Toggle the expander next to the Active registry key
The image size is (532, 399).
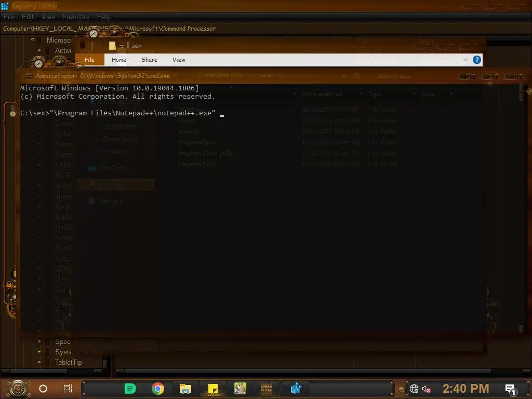[x=39, y=50]
